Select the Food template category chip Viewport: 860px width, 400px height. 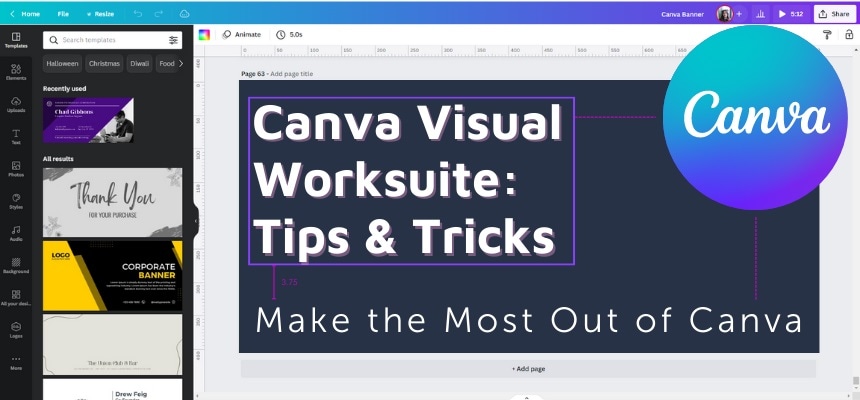click(x=167, y=64)
